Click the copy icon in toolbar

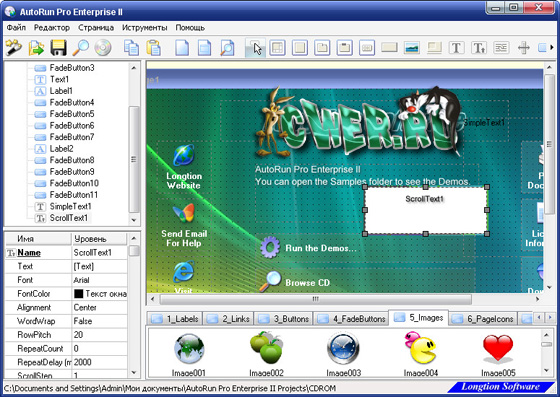131,48
